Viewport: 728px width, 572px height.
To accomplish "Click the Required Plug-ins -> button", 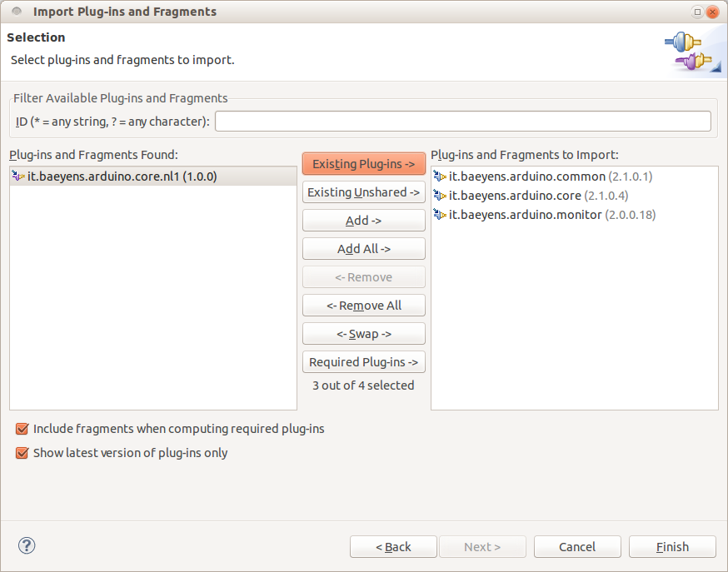I will point(363,362).
